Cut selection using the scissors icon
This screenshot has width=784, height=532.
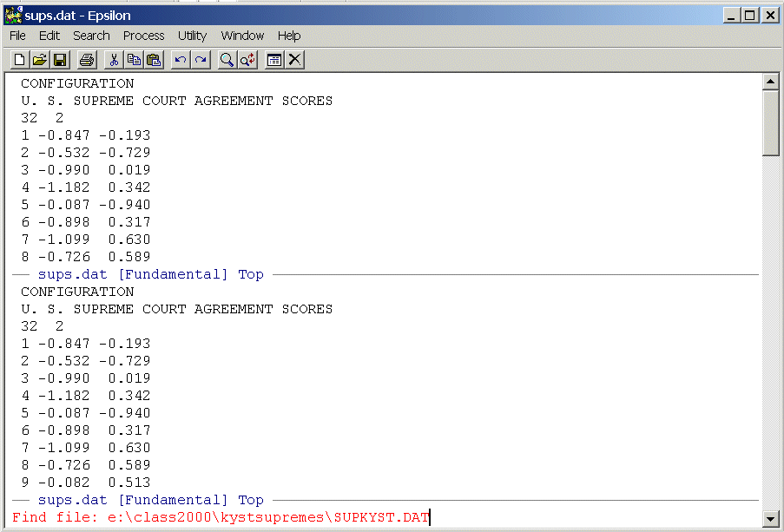[x=113, y=60]
